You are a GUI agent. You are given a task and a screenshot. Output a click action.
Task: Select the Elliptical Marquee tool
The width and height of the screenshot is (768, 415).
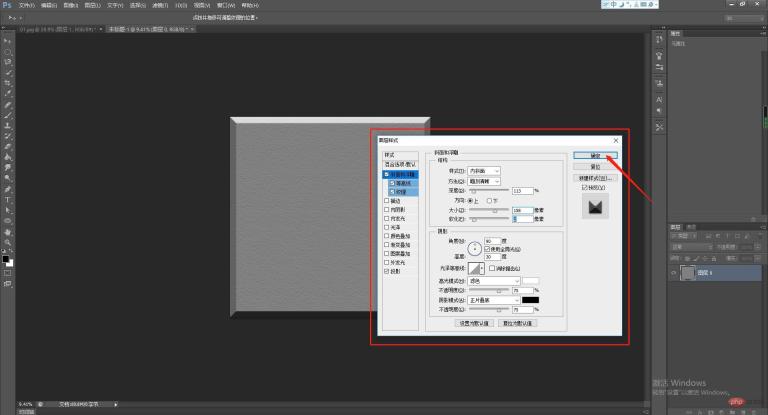coord(8,50)
